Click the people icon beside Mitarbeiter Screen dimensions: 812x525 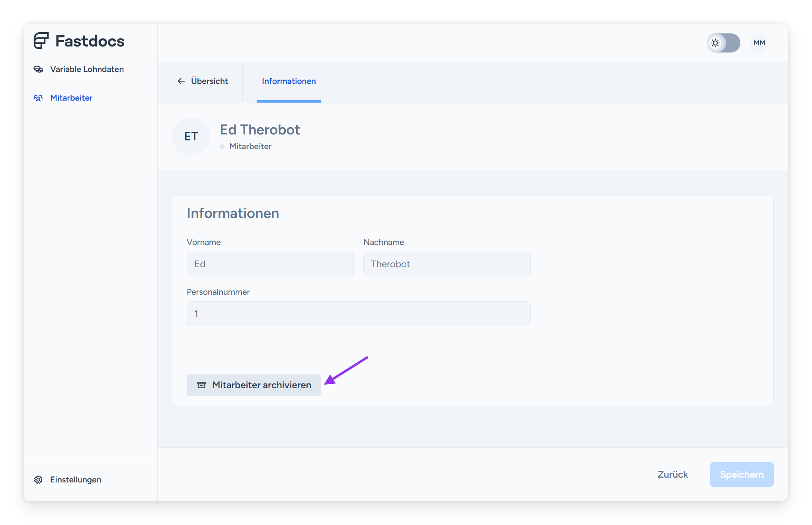pyautogui.click(x=38, y=98)
